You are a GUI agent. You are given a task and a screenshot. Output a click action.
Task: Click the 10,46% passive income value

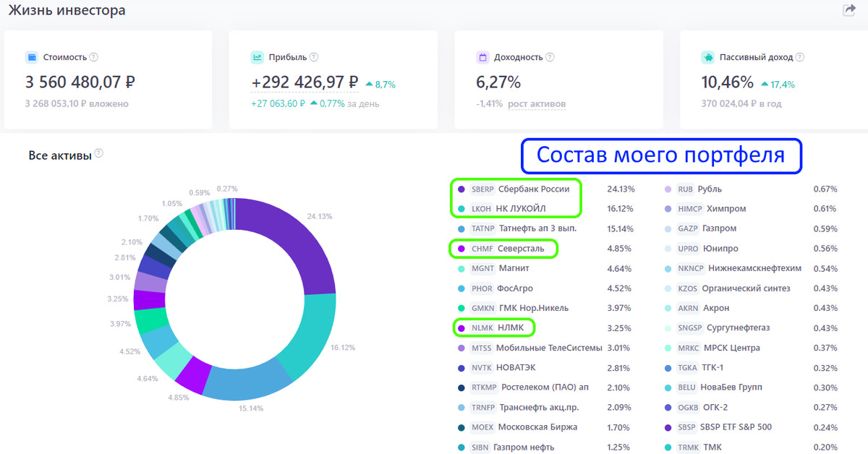(x=728, y=82)
